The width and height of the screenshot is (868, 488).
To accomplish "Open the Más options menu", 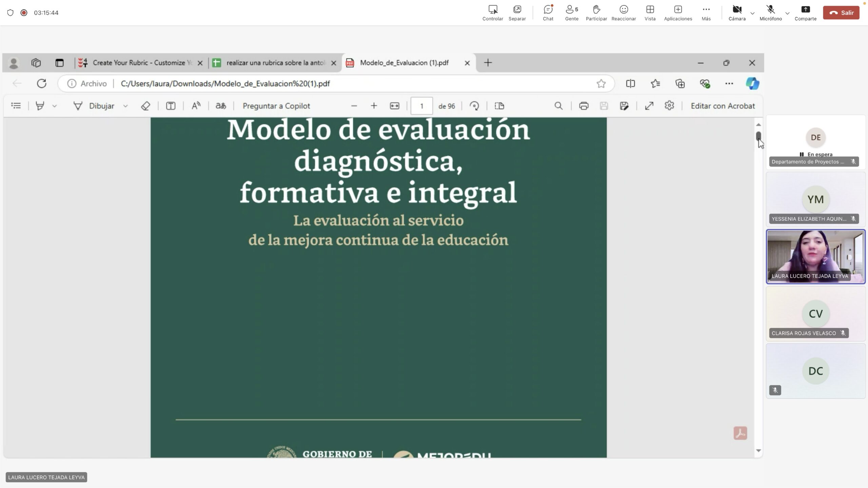I will point(706,13).
